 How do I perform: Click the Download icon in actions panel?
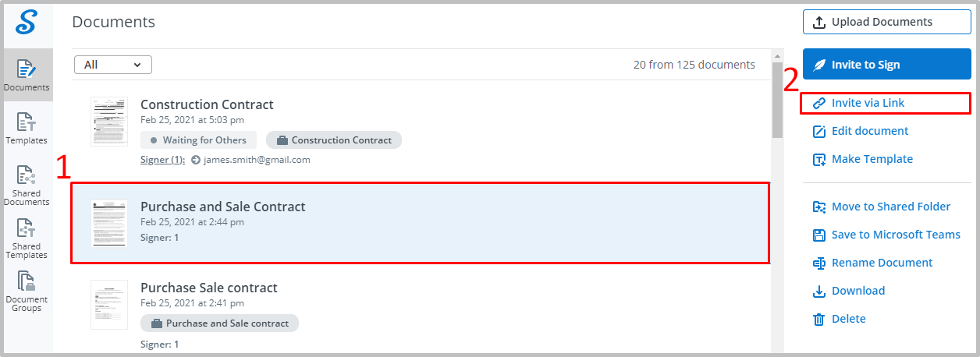point(819,291)
